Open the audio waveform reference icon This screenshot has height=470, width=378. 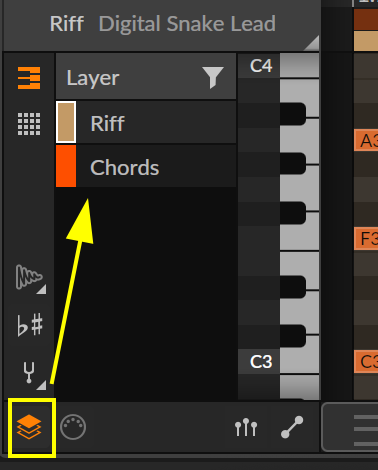[x=29, y=277]
